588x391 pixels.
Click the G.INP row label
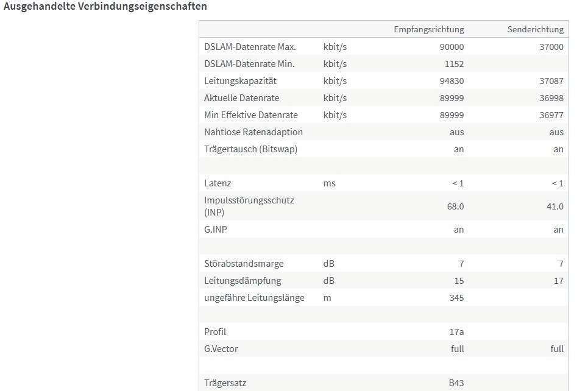coord(215,230)
